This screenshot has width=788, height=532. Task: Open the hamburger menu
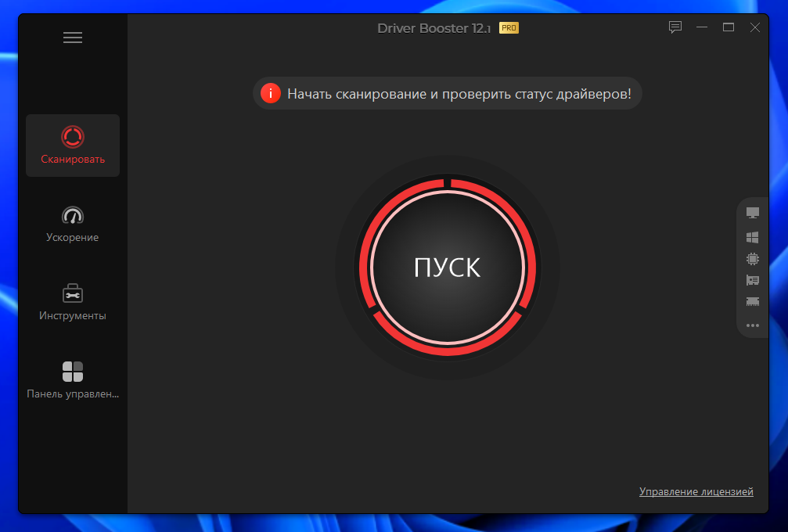click(x=73, y=37)
